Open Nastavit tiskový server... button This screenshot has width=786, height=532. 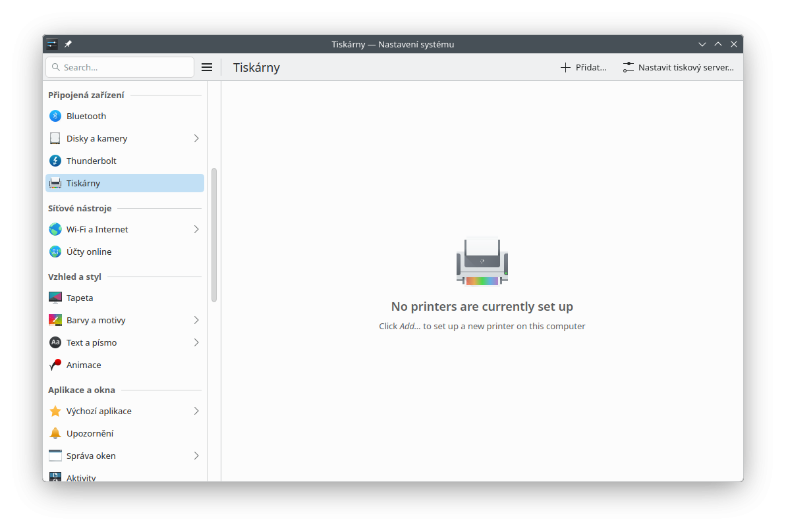(678, 67)
